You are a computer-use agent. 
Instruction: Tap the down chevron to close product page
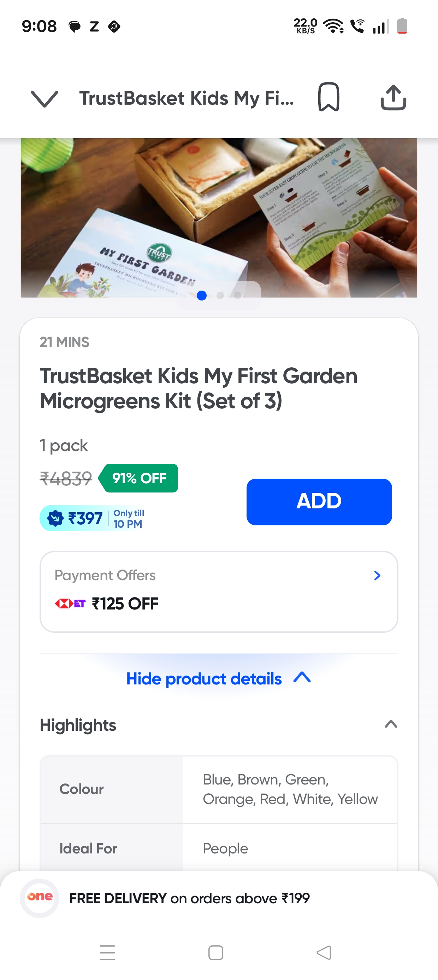(x=45, y=99)
